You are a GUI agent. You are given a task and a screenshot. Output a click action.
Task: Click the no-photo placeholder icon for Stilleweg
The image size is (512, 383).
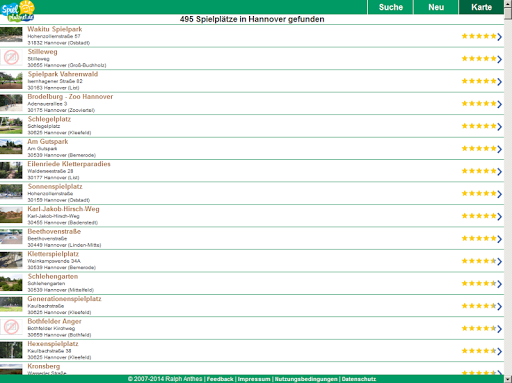coord(11,57)
